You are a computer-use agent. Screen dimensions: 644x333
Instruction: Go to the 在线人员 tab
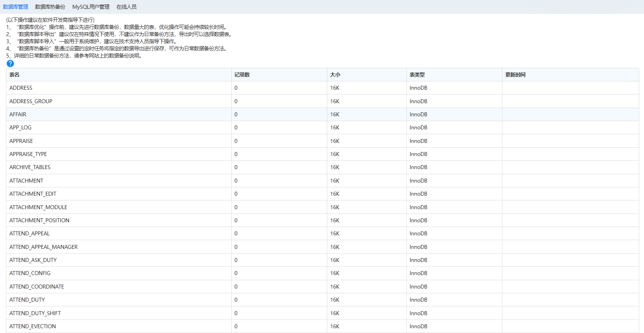(126, 7)
